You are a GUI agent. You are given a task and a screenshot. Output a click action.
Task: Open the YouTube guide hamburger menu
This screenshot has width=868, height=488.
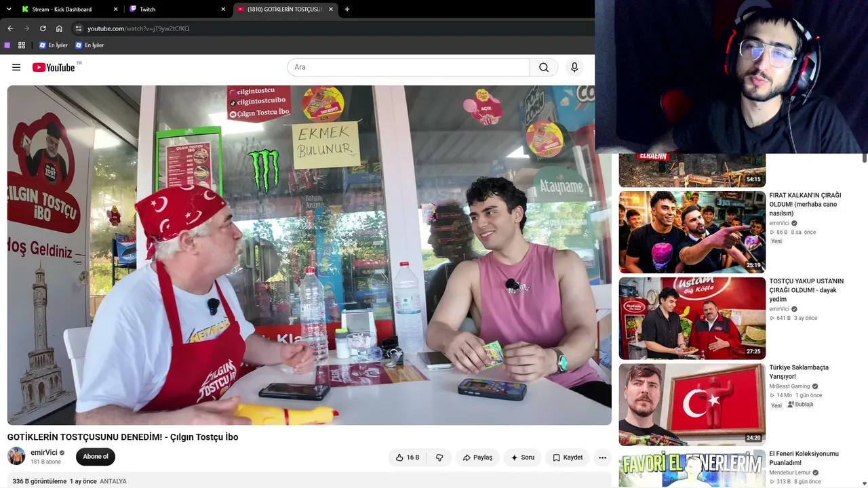tap(16, 67)
